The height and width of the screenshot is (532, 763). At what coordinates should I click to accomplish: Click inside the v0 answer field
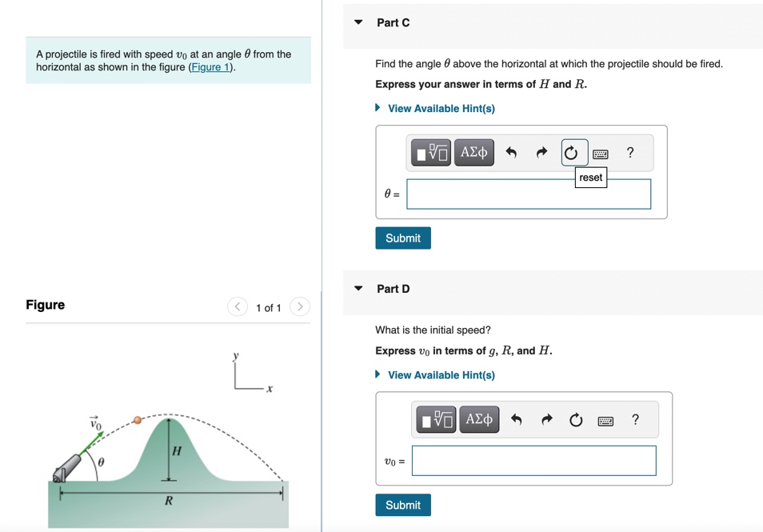pos(533,460)
